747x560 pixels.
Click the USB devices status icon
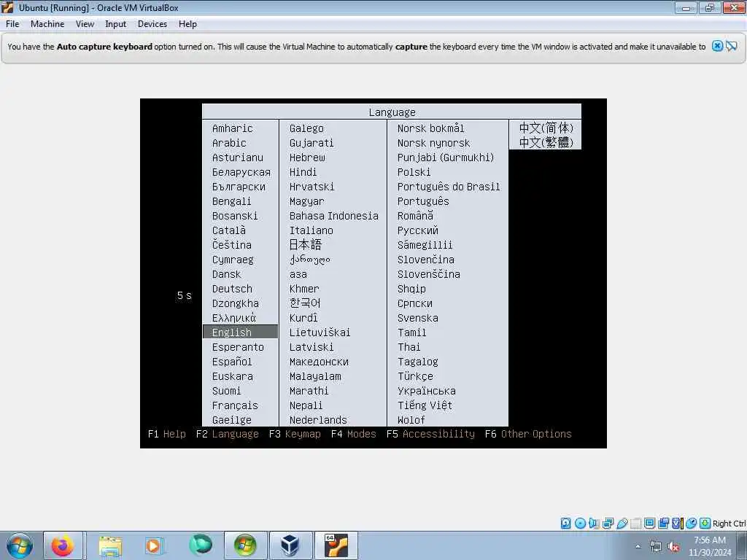pos(622,524)
